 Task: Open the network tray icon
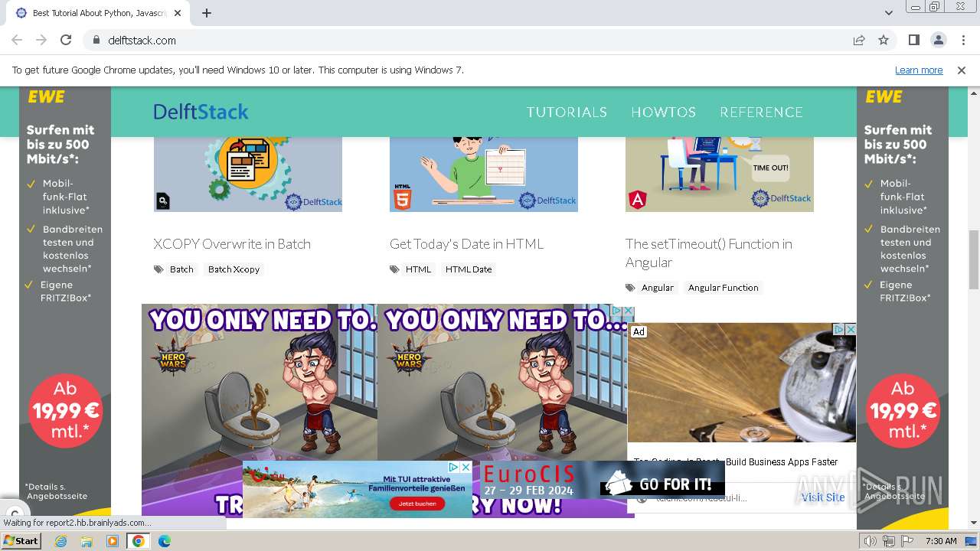[x=888, y=541]
